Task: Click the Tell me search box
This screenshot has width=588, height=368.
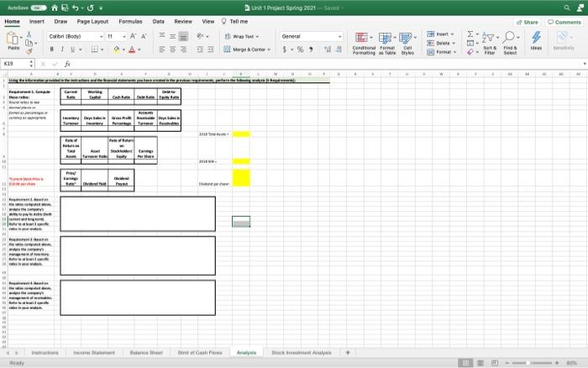Action: coord(234,22)
